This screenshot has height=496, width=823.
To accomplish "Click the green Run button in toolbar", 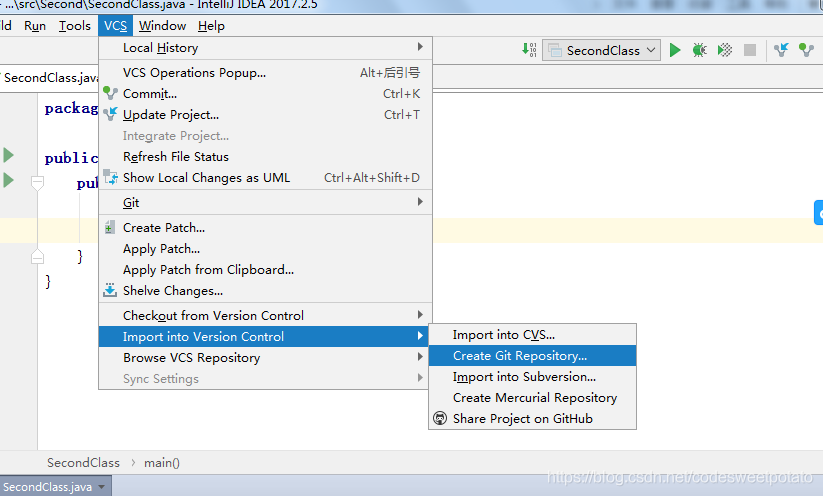I will (x=675, y=50).
